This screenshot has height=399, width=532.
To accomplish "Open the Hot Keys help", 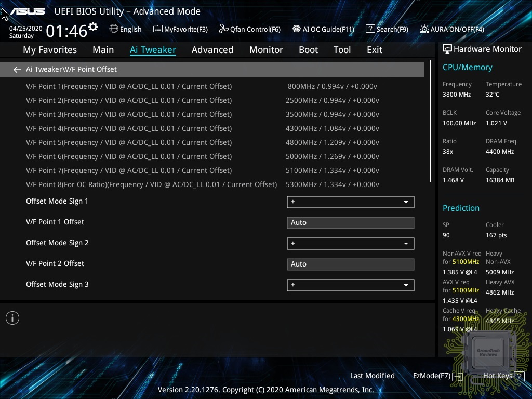I will pos(503,376).
